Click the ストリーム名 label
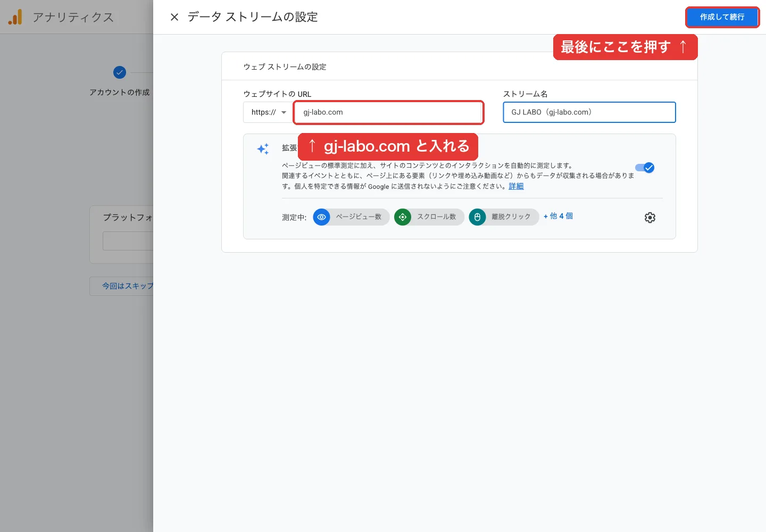The height and width of the screenshot is (532, 766). [x=526, y=94]
